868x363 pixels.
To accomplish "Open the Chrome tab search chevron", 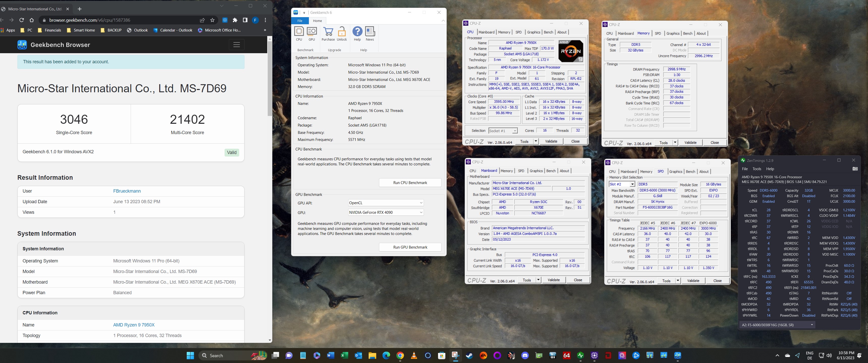I will [x=222, y=6].
